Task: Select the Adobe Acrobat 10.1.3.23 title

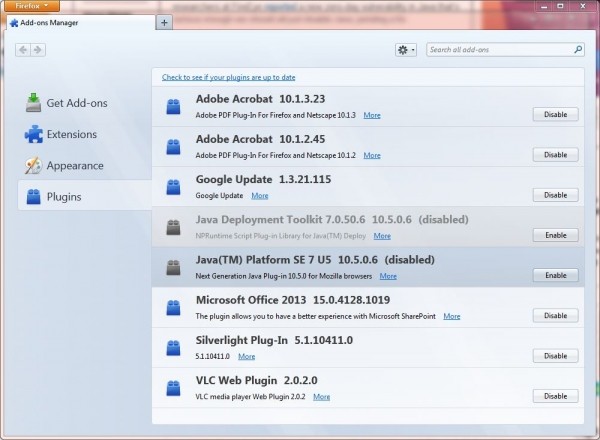Action: coord(260,99)
